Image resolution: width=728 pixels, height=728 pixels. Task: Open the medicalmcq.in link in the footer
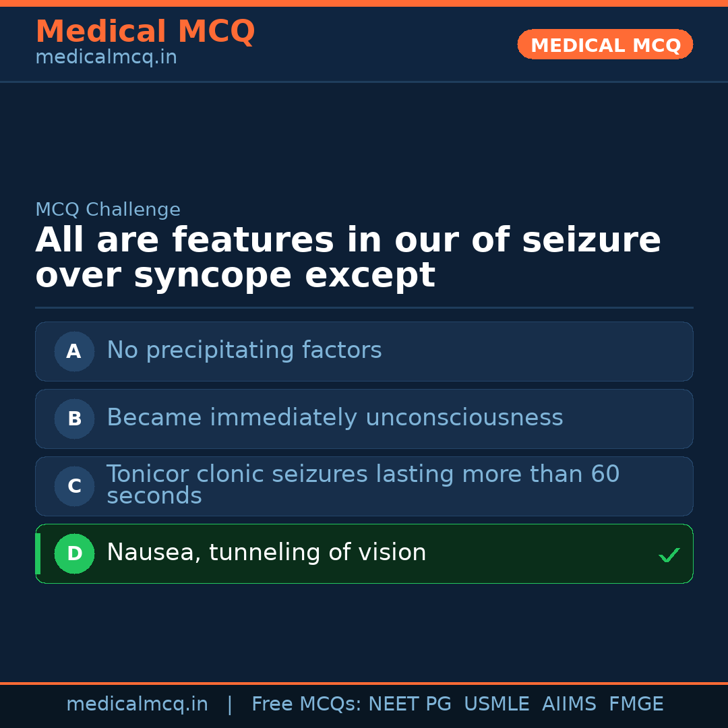click(x=137, y=704)
